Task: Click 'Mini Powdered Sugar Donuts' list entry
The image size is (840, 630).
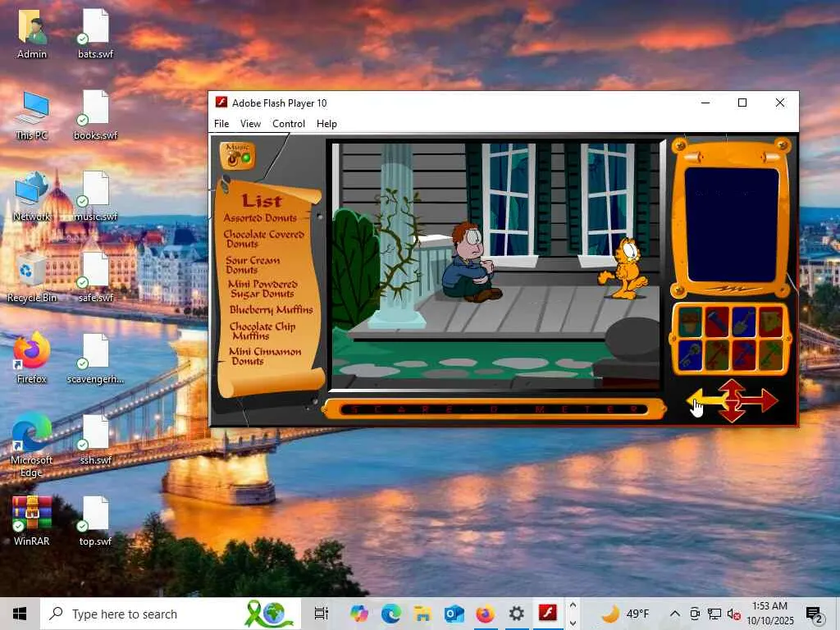Action: 262,289
